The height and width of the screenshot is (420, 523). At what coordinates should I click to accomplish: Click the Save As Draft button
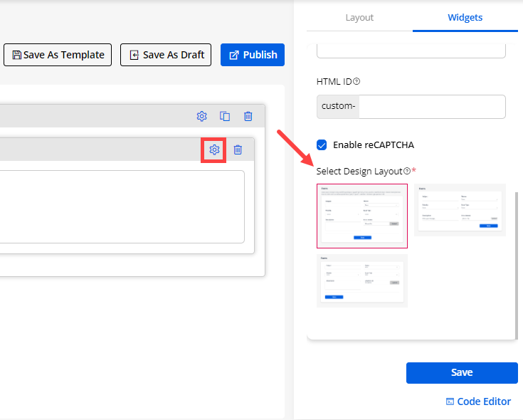click(x=166, y=55)
